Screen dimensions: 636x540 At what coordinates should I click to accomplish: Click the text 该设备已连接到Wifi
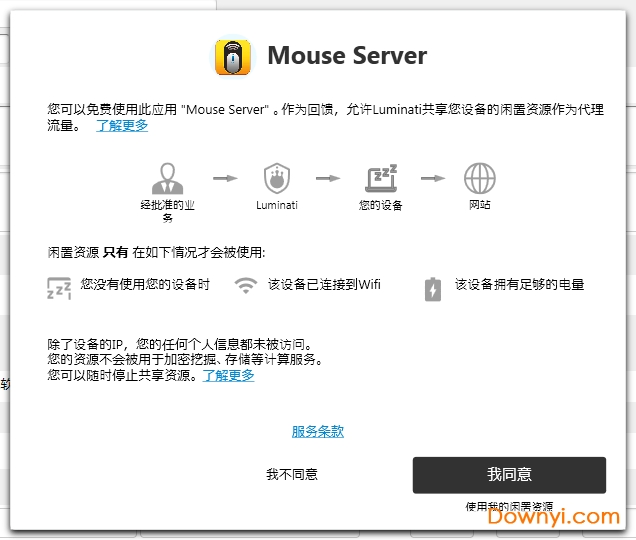tap(324, 284)
